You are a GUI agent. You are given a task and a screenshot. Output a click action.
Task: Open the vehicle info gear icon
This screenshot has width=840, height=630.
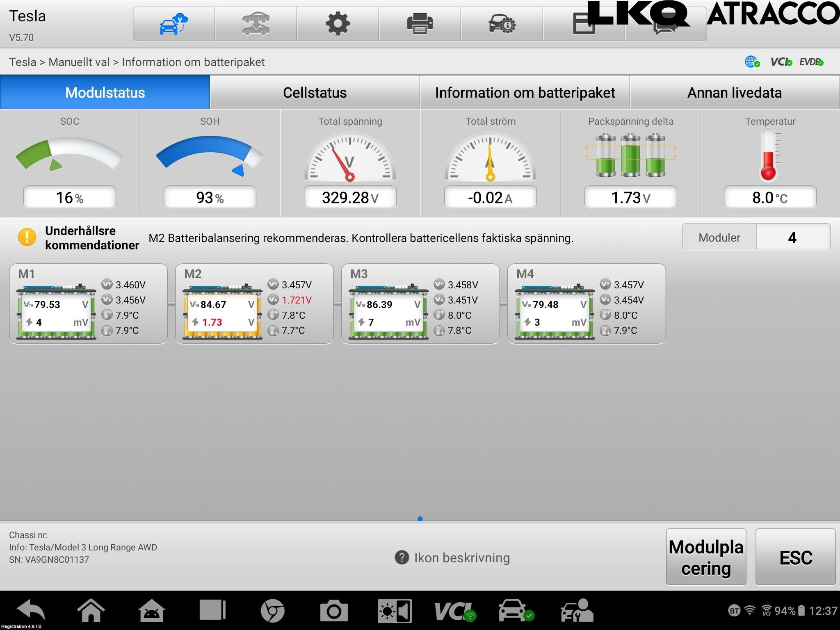(x=502, y=24)
